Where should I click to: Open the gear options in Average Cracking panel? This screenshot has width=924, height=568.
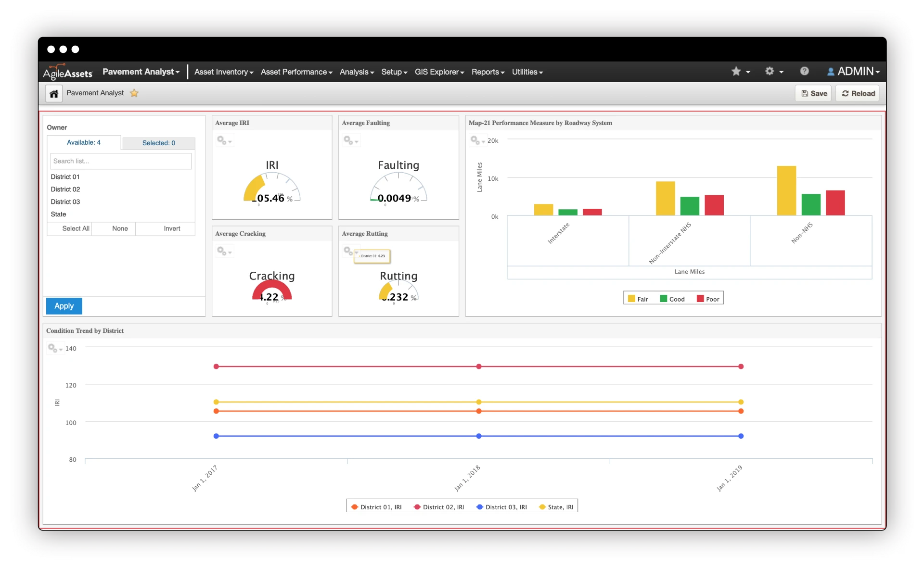point(224,251)
